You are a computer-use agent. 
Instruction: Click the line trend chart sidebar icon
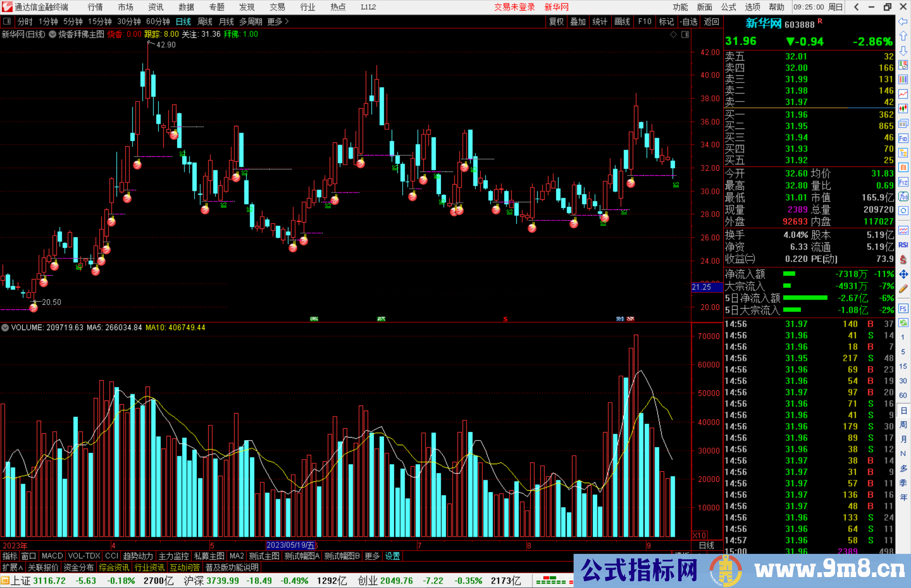pyautogui.click(x=903, y=94)
